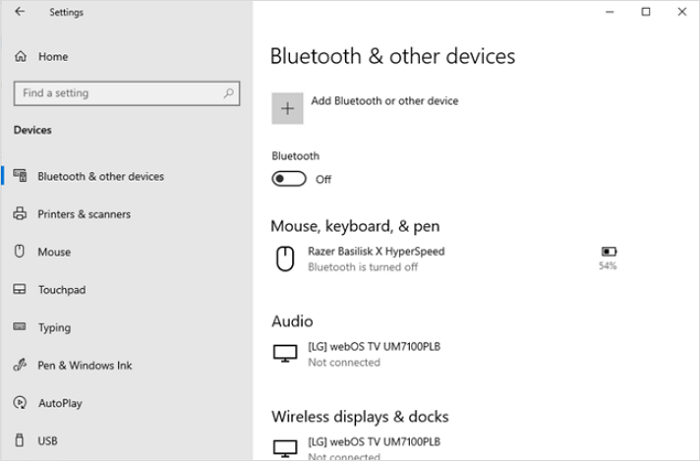Click the Razer Basilisk mouse icon
This screenshot has width=700, height=461.
coord(285,260)
